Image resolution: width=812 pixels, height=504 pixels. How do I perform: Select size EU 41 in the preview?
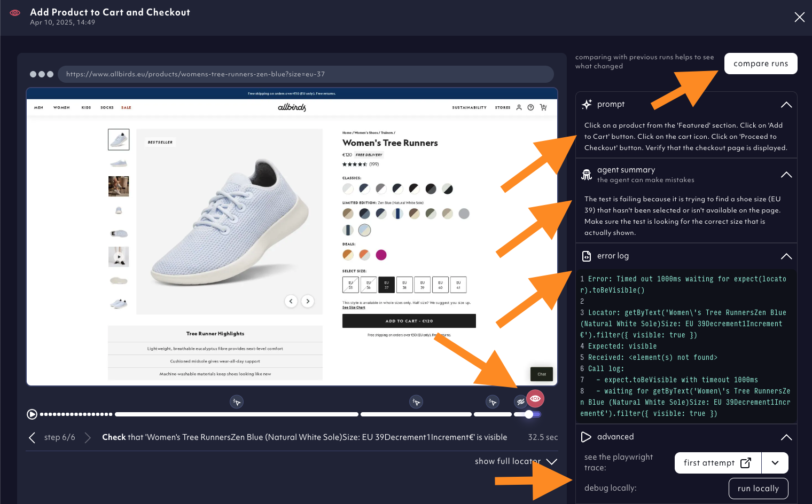tap(458, 285)
